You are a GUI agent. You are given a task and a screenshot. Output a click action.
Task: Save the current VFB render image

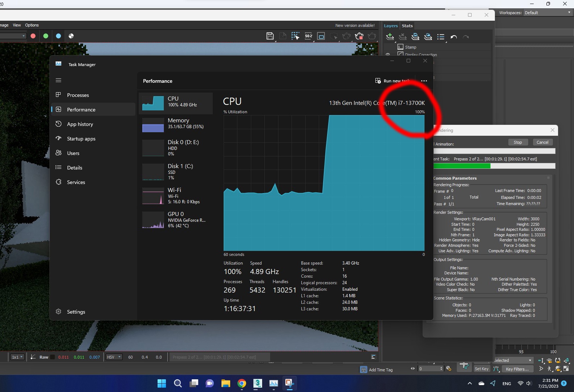[x=270, y=36]
